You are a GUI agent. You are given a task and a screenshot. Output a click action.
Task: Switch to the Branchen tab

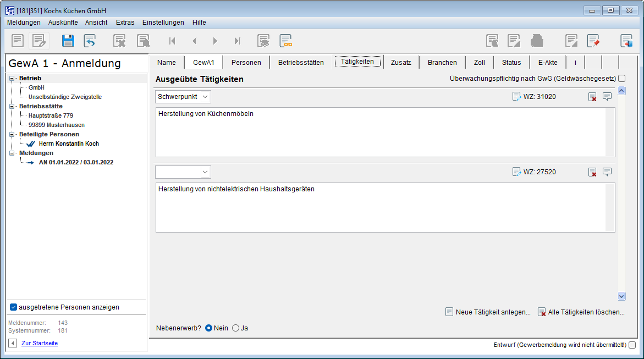[x=442, y=62]
